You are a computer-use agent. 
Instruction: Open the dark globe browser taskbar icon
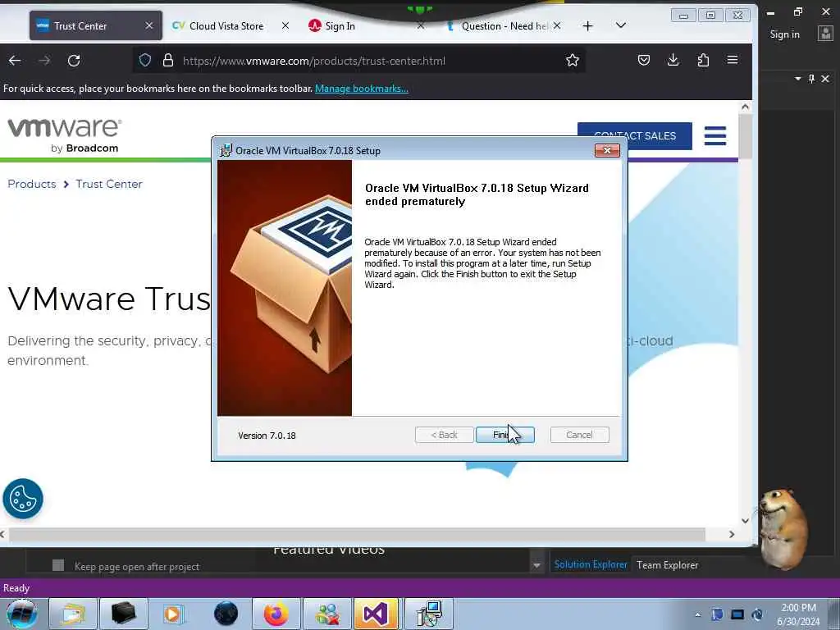coord(226,614)
